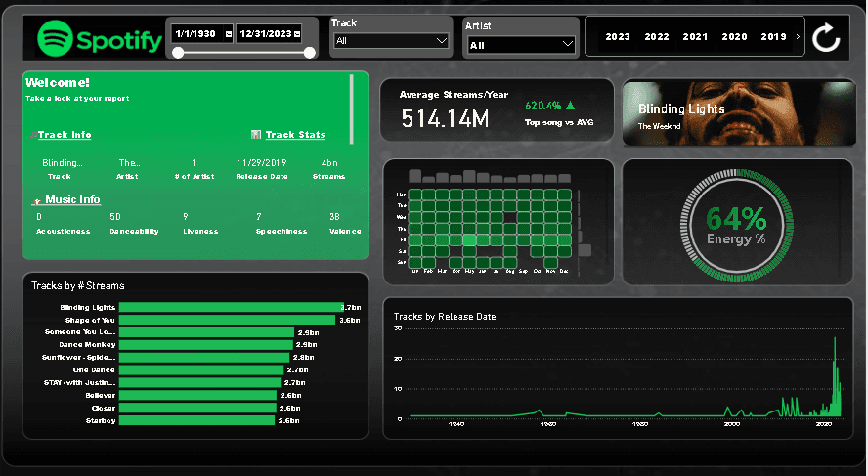The image size is (868, 476).
Task: Open the Track dropdown list
Action: (x=391, y=41)
